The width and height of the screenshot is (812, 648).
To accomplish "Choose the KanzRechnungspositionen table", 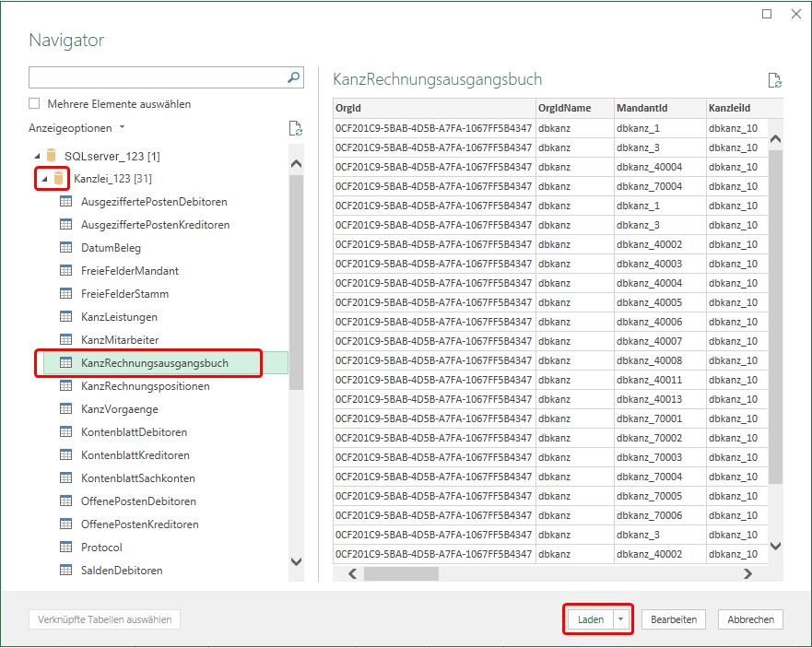I will [x=145, y=386].
